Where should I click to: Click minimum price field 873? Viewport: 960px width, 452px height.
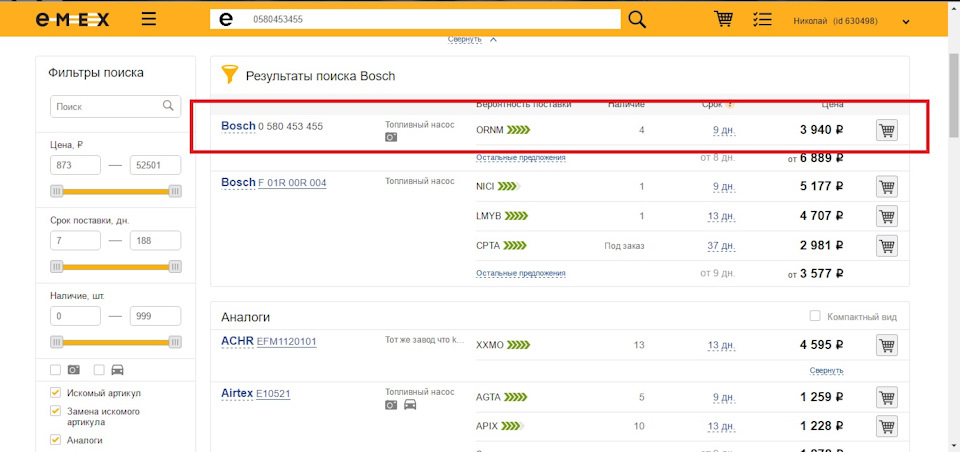click(x=75, y=165)
